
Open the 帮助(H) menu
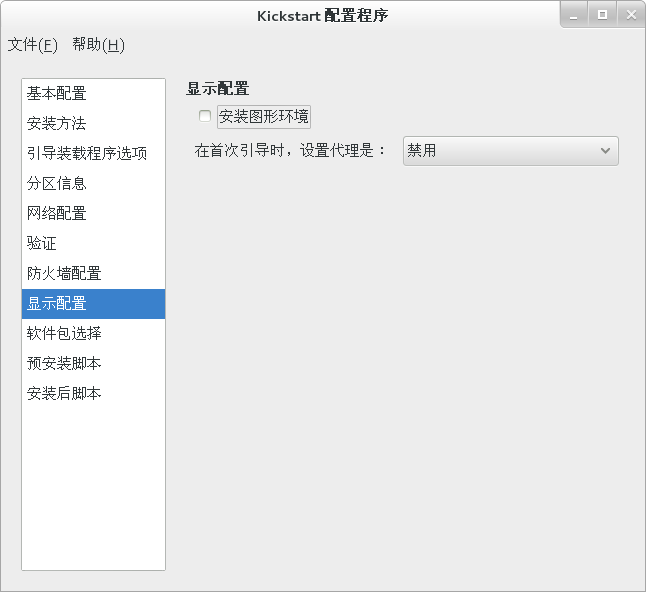(98, 44)
